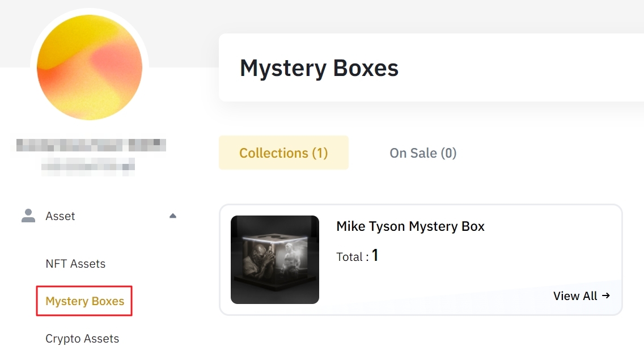
Task: Click the Total label in the collection card
Action: [349, 257]
